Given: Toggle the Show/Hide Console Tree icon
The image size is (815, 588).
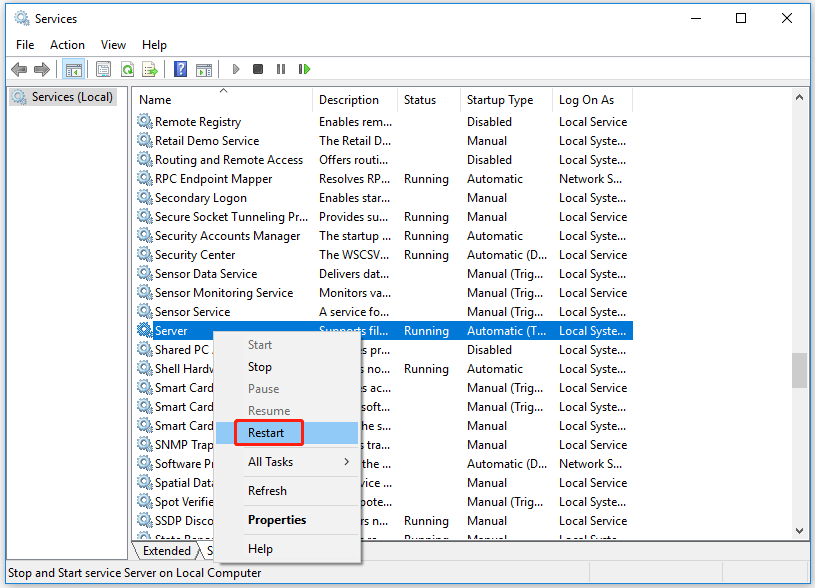Looking at the screenshot, I should [x=73, y=69].
